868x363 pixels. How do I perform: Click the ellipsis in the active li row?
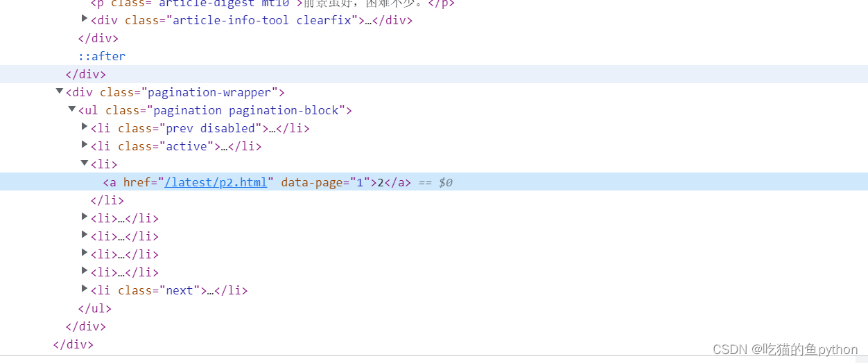(x=224, y=146)
